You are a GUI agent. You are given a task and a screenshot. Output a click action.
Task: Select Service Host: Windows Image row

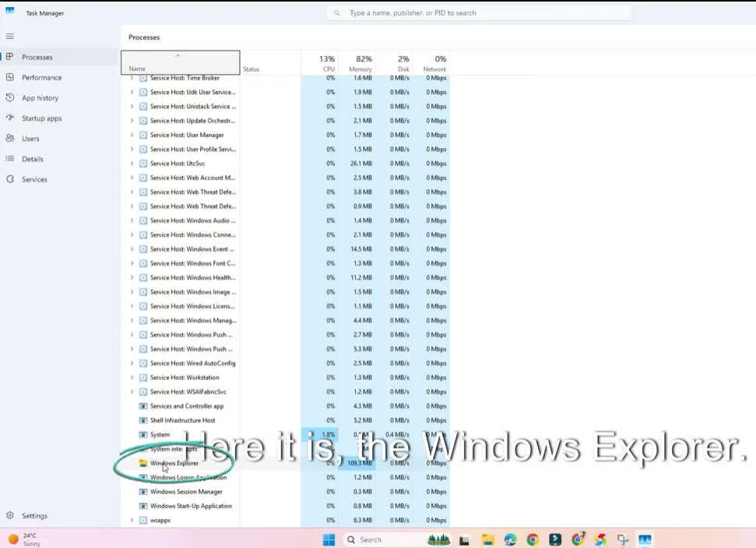tap(286, 292)
